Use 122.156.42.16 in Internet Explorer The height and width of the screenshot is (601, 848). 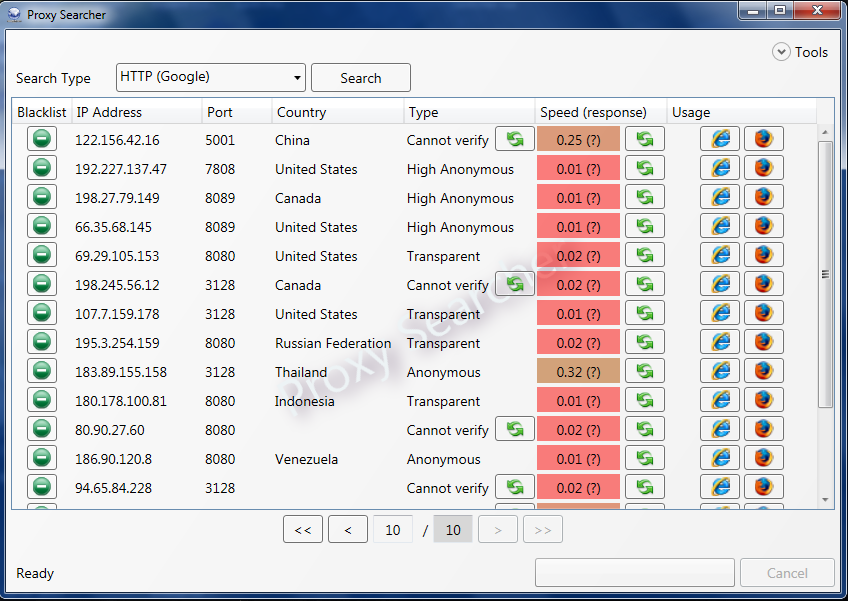[720, 139]
